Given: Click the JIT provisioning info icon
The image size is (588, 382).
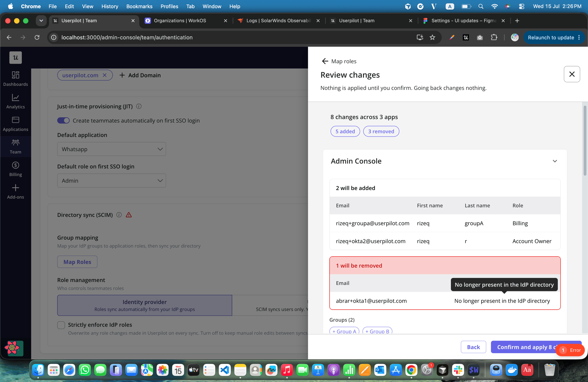Looking at the screenshot, I should 139,106.
